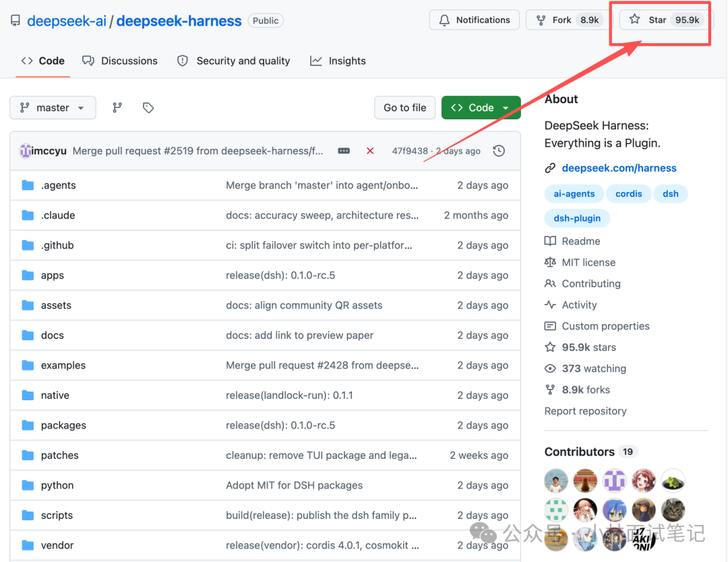
Task: Open the vendor folder
Action: [x=57, y=545]
